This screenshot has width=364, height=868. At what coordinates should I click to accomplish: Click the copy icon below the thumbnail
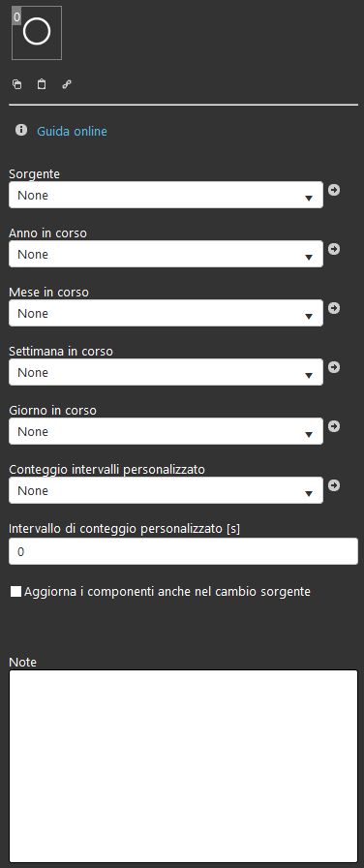tap(17, 84)
